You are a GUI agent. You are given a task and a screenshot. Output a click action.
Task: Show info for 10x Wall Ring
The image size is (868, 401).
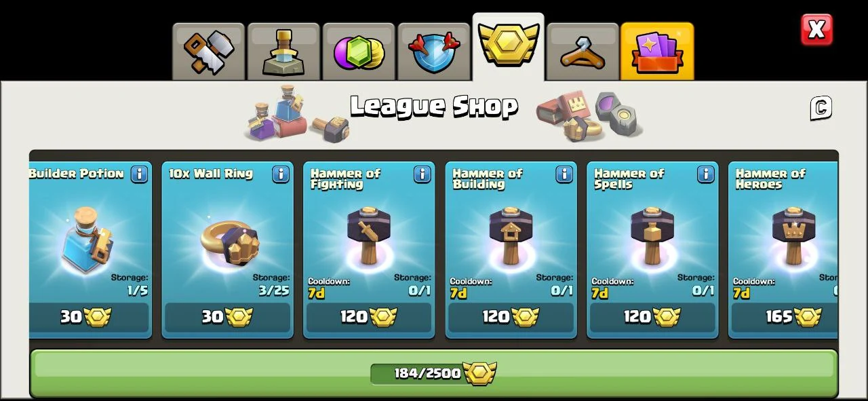point(281,174)
